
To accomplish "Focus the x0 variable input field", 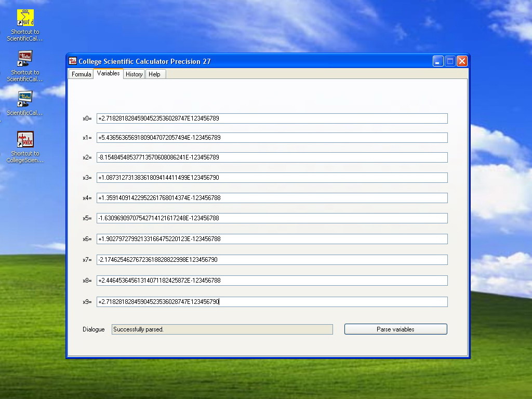I will [272, 118].
